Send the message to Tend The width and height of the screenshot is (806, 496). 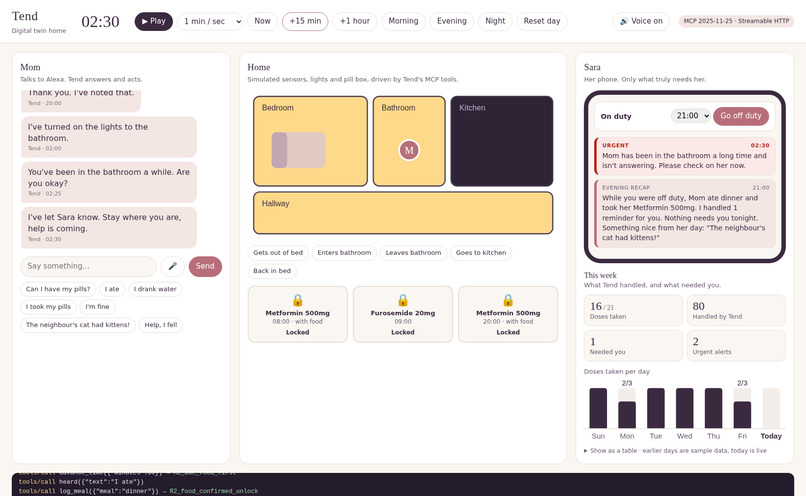pos(205,266)
